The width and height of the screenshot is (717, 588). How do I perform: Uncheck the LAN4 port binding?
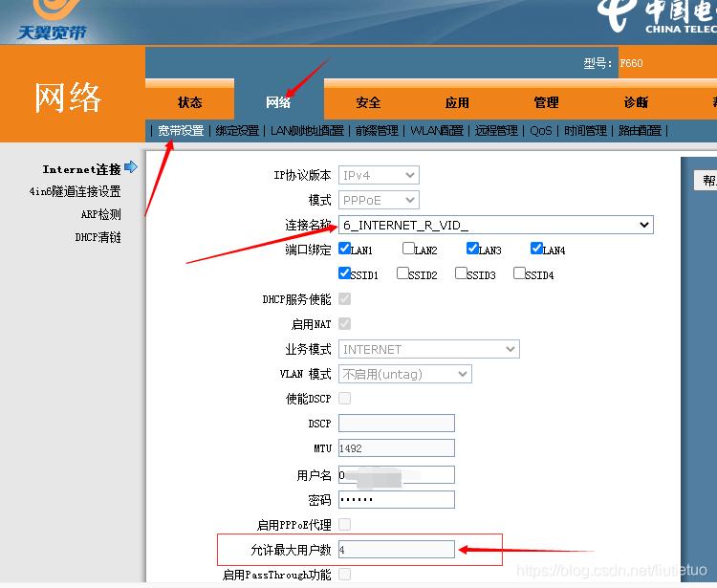(x=536, y=249)
